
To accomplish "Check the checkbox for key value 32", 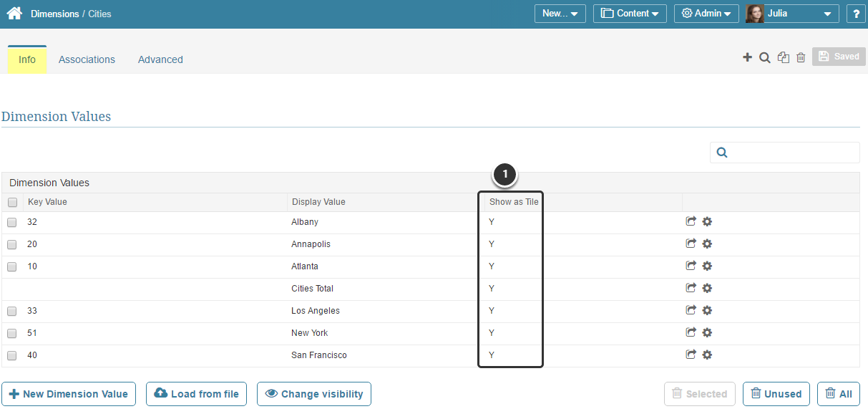I will 12,221.
